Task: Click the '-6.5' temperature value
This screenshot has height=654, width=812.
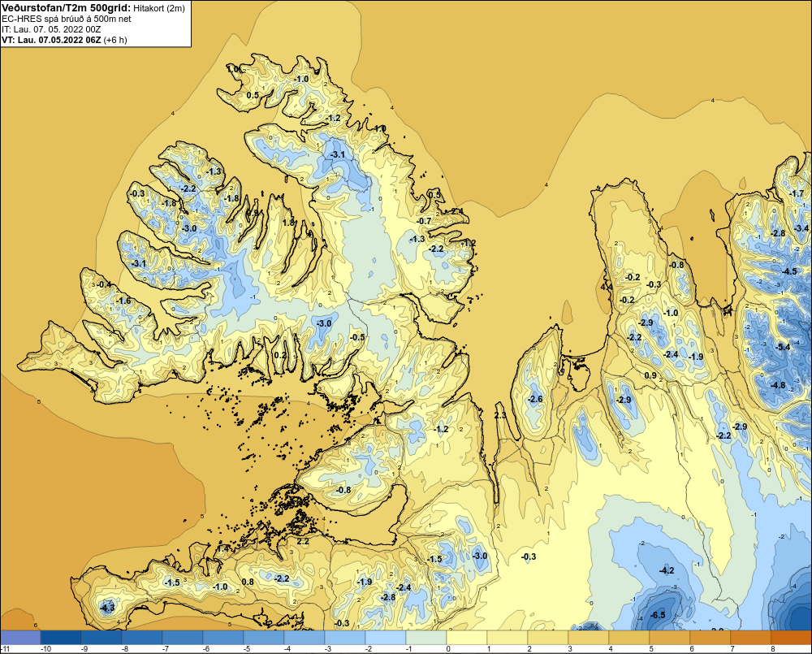Action: [x=657, y=615]
